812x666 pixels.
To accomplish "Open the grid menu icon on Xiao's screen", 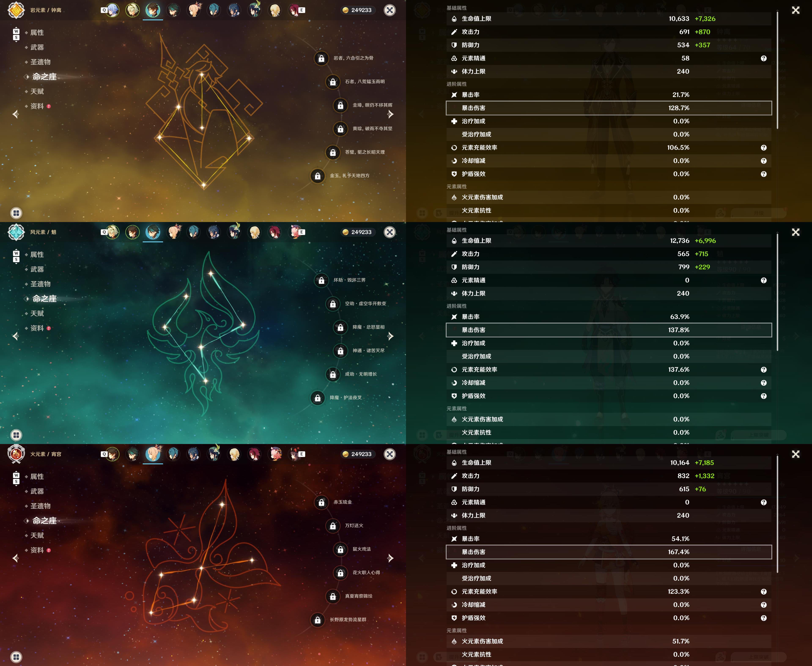I will (x=16, y=435).
